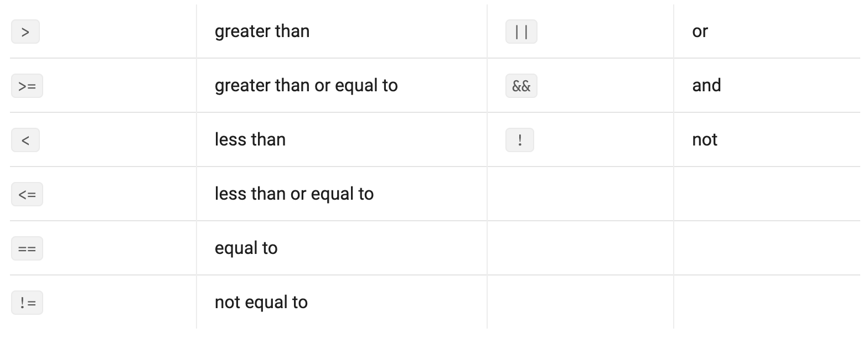Select the single "!" operator code badge
This screenshot has height=343, width=868.
[x=520, y=140]
